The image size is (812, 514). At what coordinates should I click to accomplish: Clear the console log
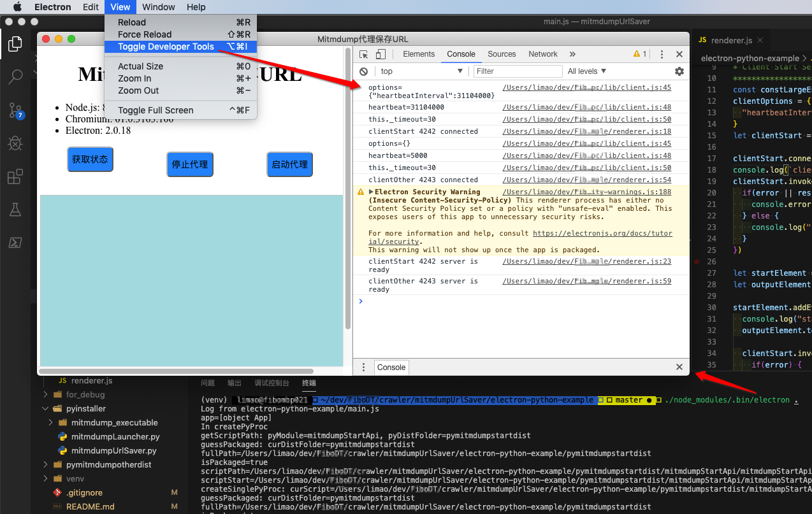[x=363, y=71]
